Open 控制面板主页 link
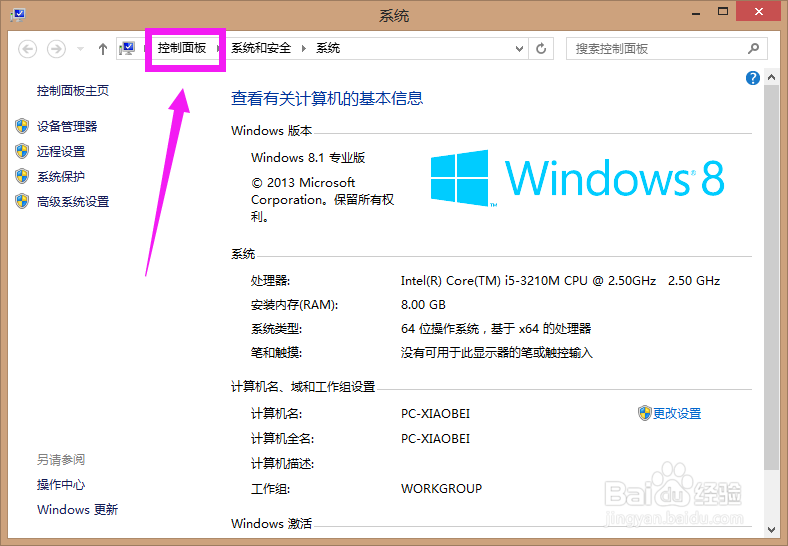788x546 pixels. (x=73, y=91)
